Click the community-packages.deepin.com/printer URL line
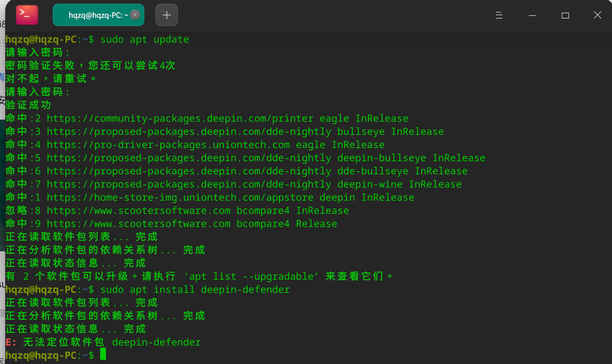 pos(207,118)
